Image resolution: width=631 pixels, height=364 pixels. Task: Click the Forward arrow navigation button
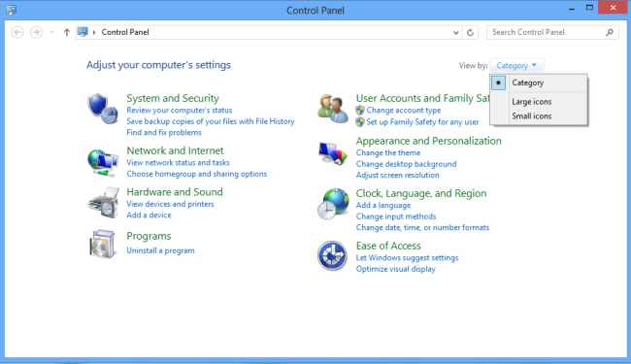tap(36, 32)
